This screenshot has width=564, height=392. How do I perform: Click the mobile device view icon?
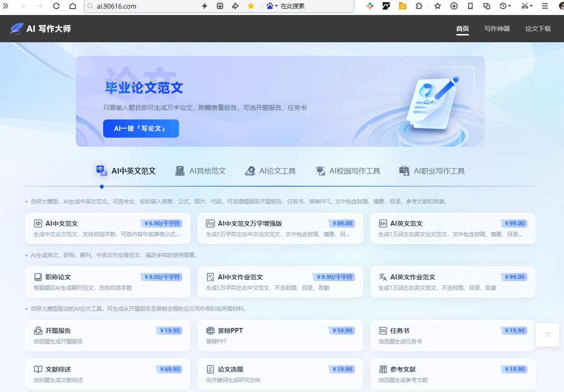470,6
